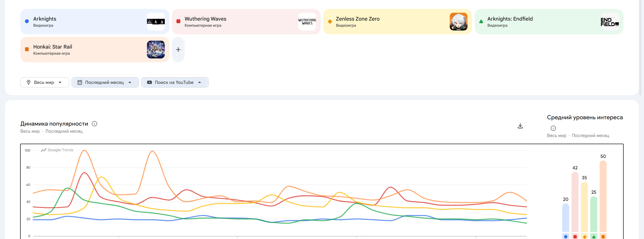Click the red square marker beside Wuthering Waves
644x239 pixels.
[178, 21]
